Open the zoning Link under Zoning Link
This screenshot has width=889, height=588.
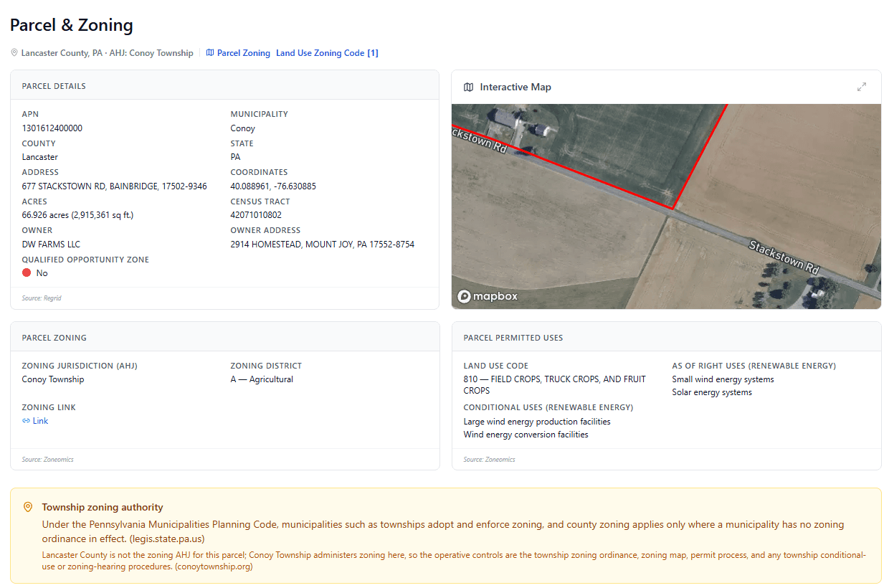[x=40, y=421]
